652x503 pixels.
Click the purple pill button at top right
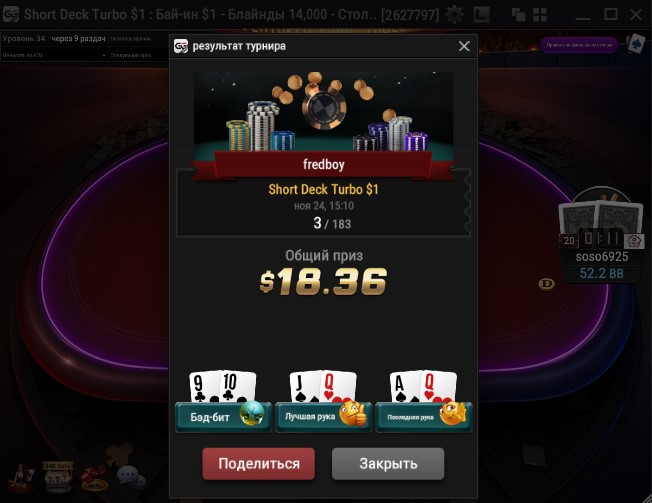coord(579,45)
